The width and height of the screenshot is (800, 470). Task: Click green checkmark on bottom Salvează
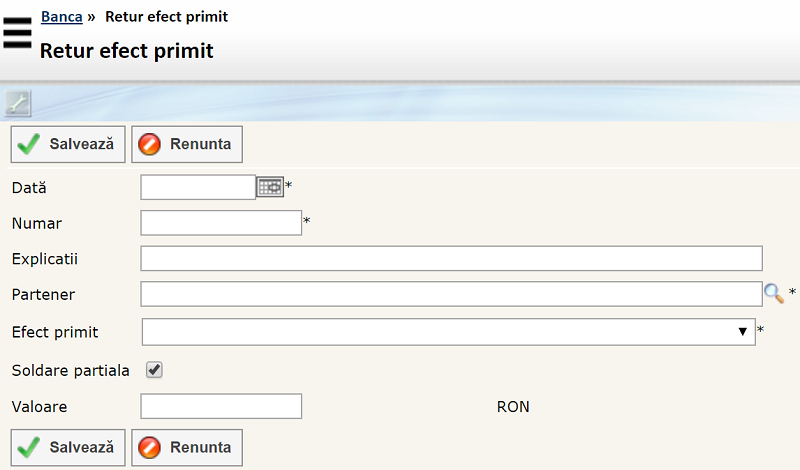(30, 447)
